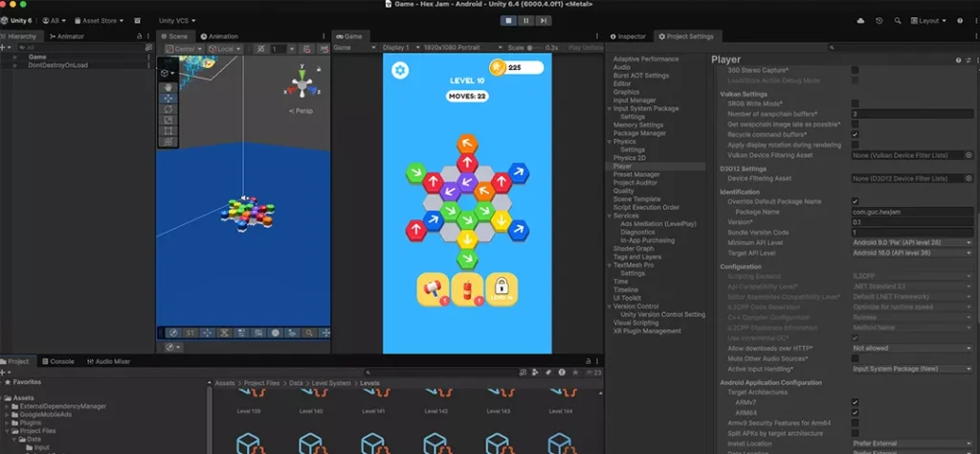Uncheck Recycle command buffers
Viewport: 980px width, 454px height.
coord(855,134)
